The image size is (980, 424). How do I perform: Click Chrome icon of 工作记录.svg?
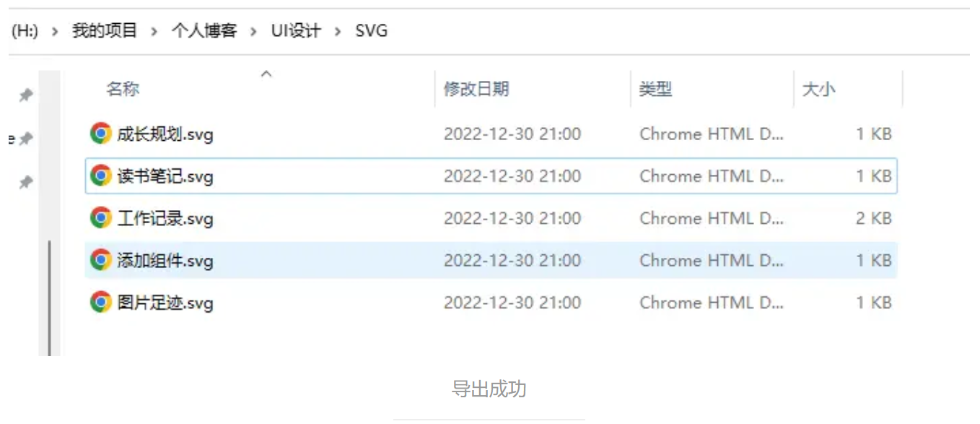tap(100, 217)
